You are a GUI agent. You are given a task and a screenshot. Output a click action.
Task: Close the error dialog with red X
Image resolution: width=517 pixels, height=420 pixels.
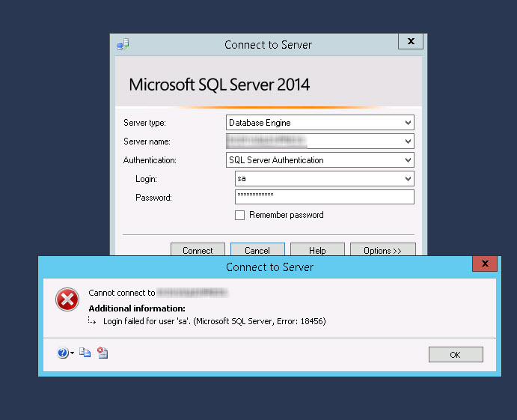[485, 264]
